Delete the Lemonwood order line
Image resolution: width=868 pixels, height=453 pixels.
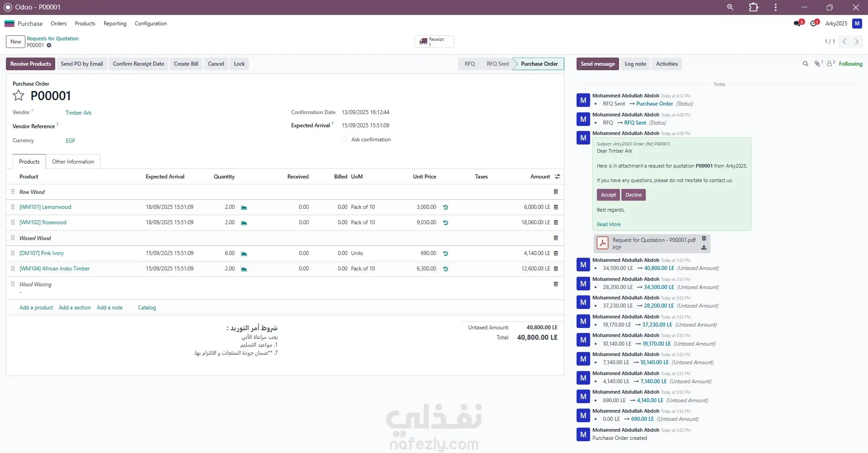556,207
